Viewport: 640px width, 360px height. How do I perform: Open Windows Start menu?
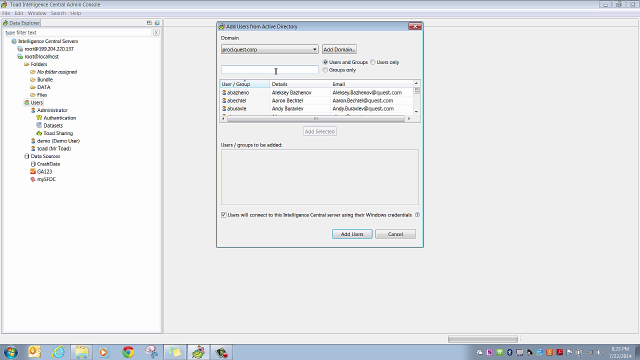pyautogui.click(x=11, y=352)
